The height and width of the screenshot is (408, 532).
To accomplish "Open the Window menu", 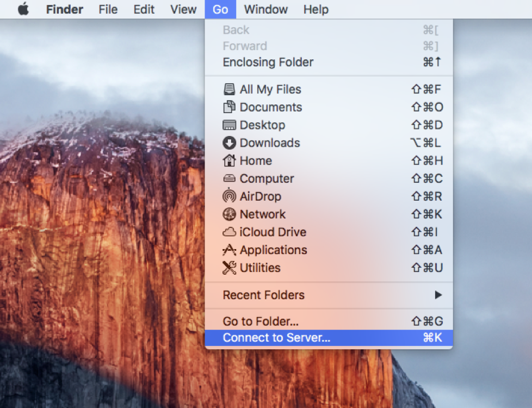I will (x=265, y=9).
